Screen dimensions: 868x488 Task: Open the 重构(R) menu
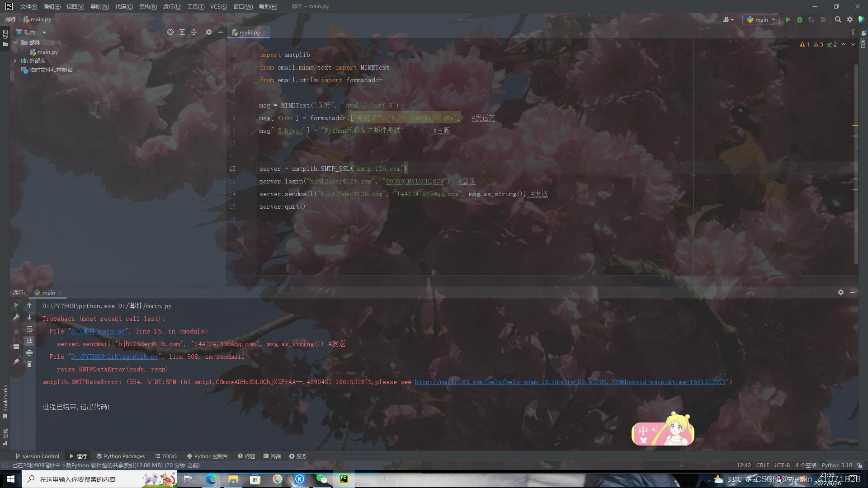[148, 6]
